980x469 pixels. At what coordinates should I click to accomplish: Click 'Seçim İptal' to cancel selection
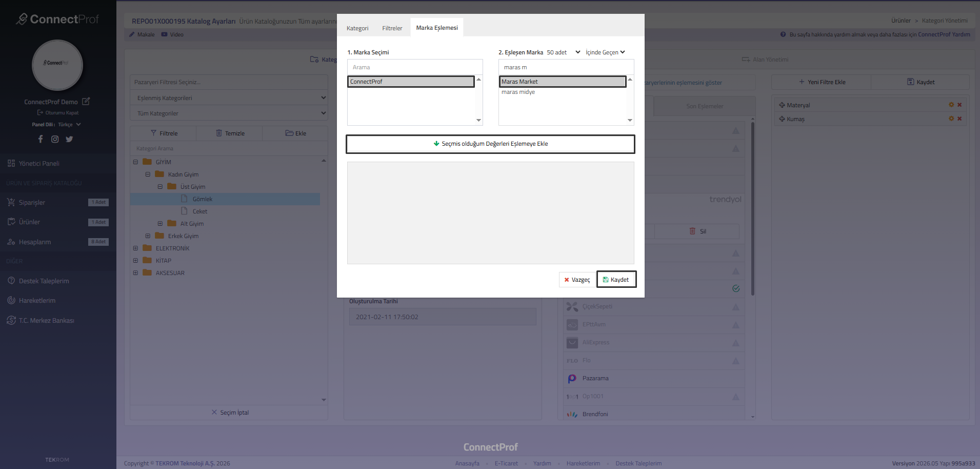230,413
